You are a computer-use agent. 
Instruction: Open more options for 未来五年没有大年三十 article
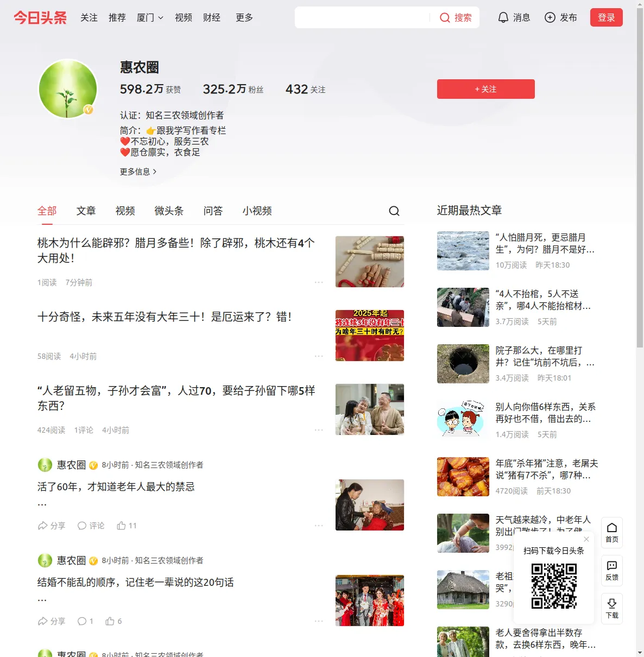click(x=319, y=356)
